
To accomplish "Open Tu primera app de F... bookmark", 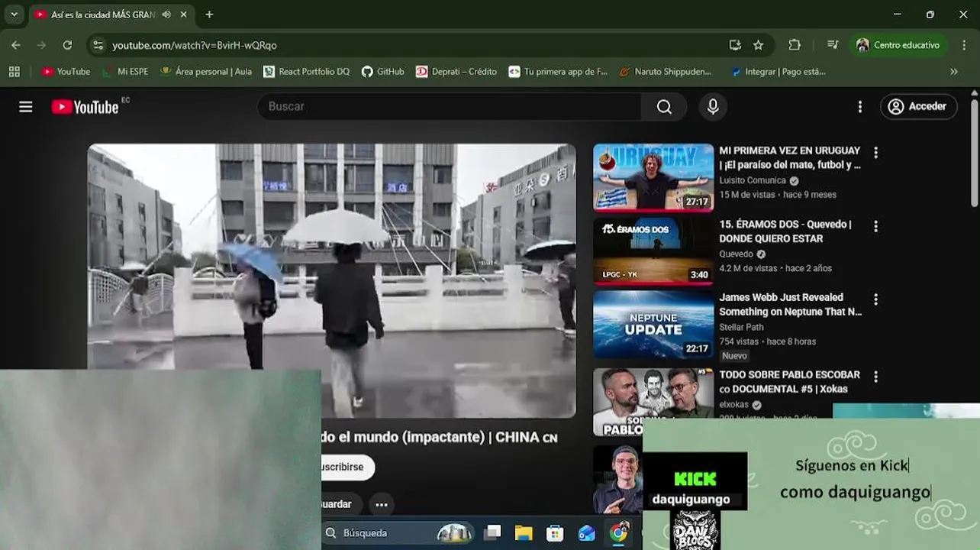I will point(558,71).
